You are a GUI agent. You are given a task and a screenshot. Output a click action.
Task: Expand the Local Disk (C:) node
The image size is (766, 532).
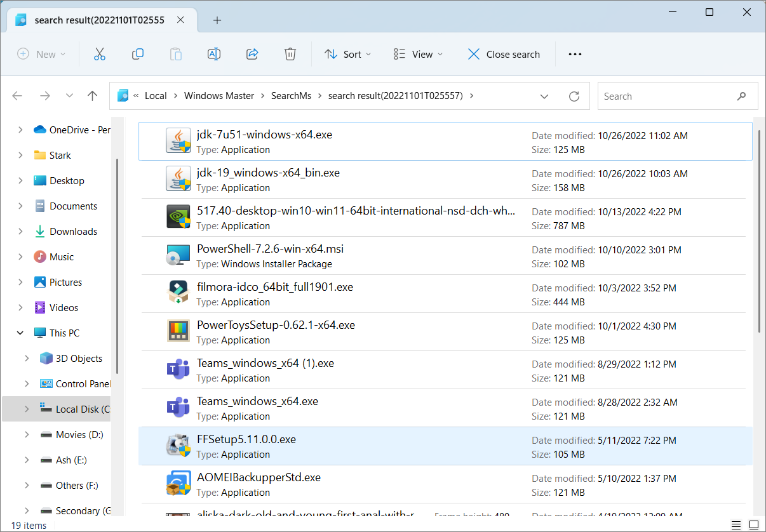(x=27, y=409)
